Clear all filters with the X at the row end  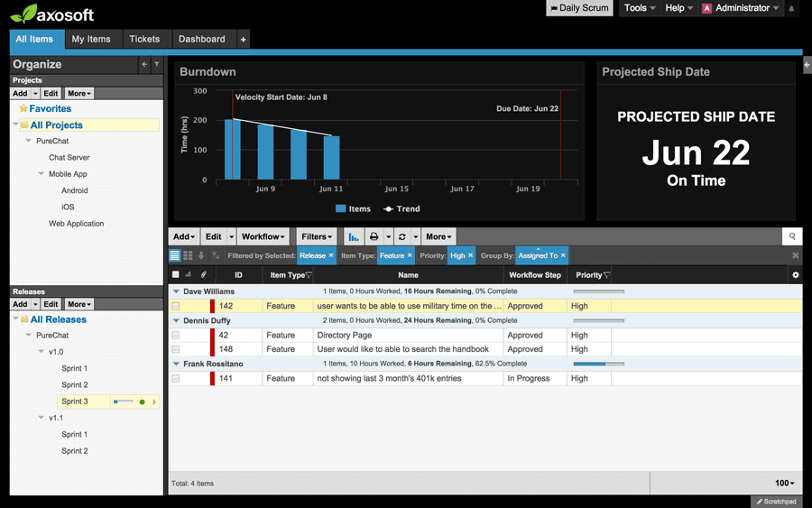coord(796,255)
